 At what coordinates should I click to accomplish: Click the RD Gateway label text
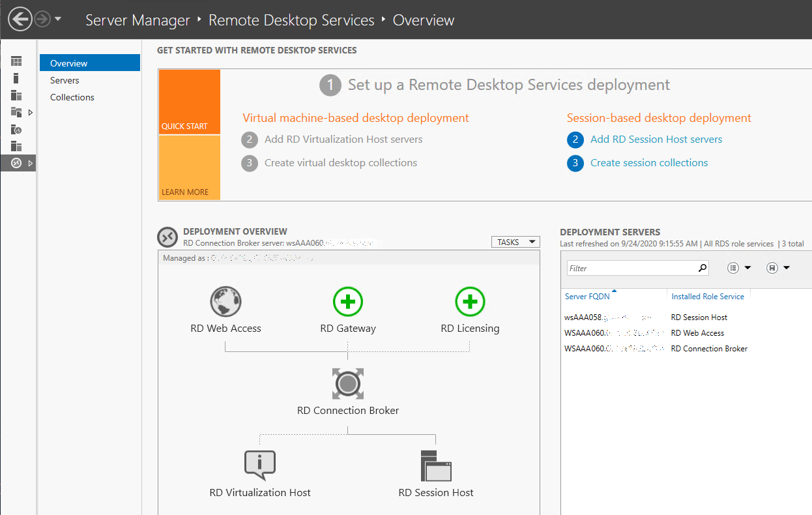[348, 329]
